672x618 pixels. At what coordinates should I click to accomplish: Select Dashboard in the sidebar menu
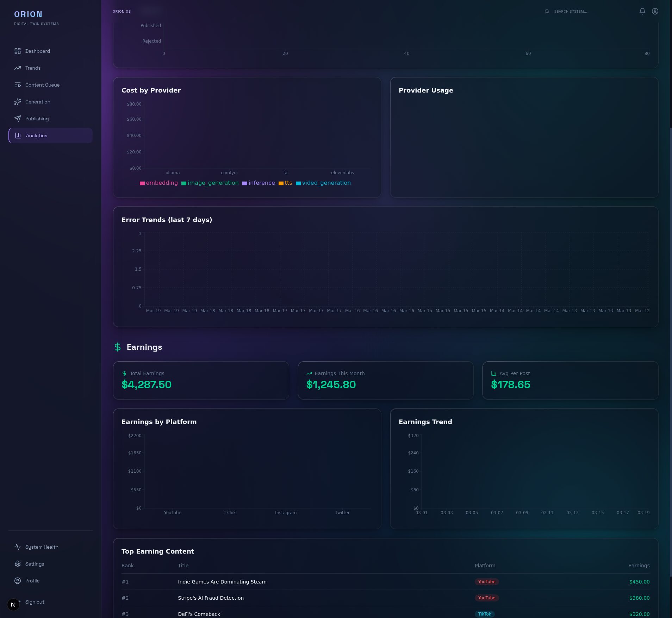[x=18, y=51]
